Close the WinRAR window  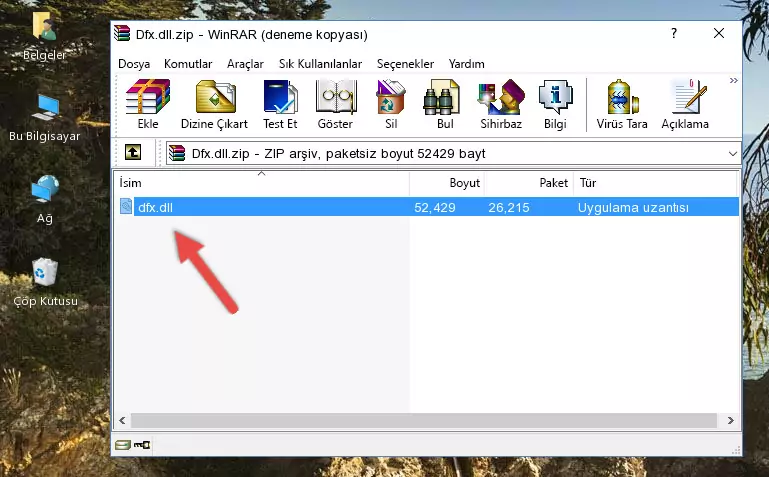click(x=718, y=33)
